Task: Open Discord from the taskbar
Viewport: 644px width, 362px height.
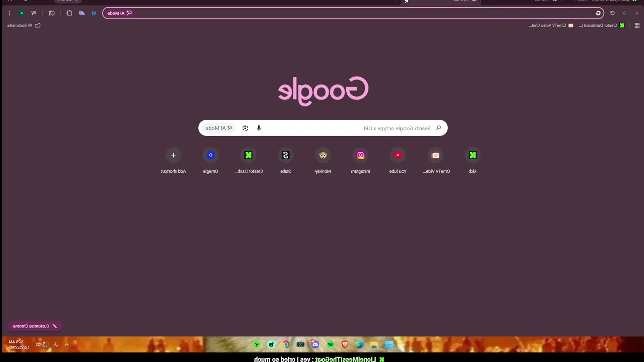Action: (x=315, y=345)
